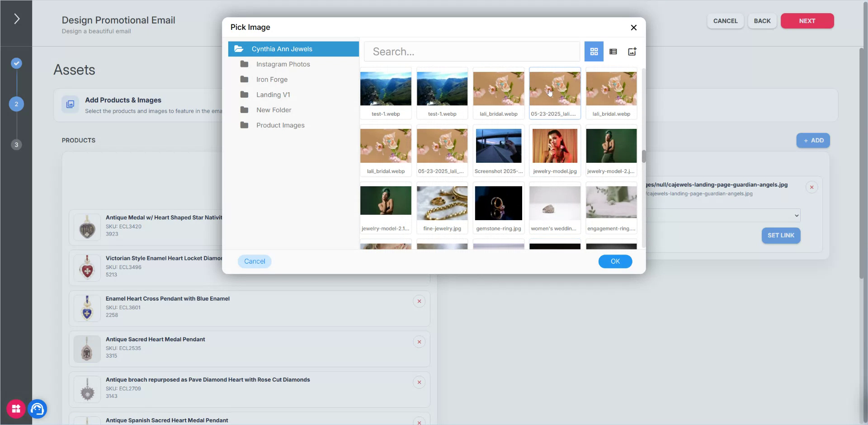Click Cancel in Pick Image dialog
The height and width of the screenshot is (425, 868).
[x=255, y=261]
